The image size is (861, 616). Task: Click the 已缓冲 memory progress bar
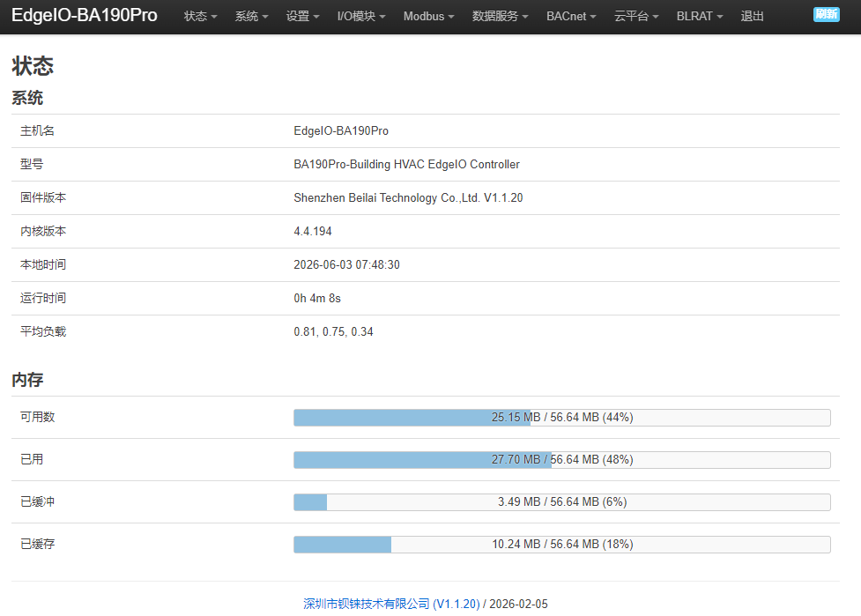561,501
